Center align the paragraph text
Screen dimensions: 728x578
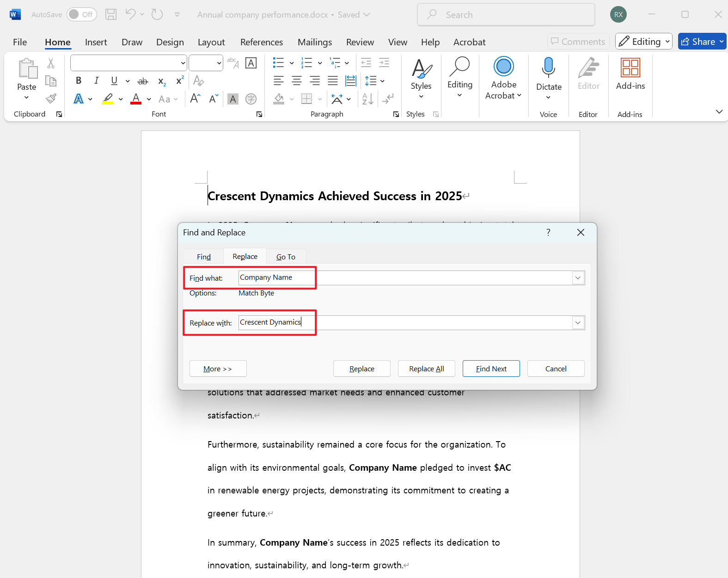tap(296, 81)
